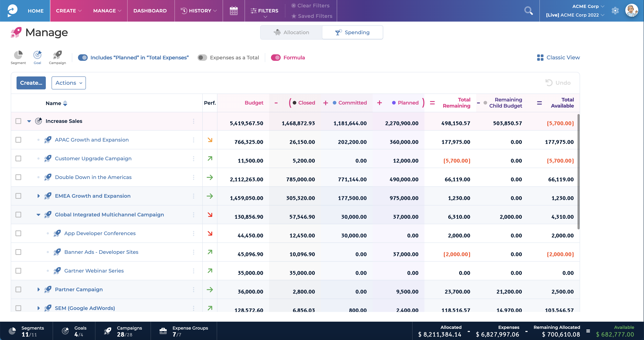Viewport: 644px width, 340px height.
Task: Click the rocket icon beside Partner Campaign
Action: pyautogui.click(x=48, y=289)
